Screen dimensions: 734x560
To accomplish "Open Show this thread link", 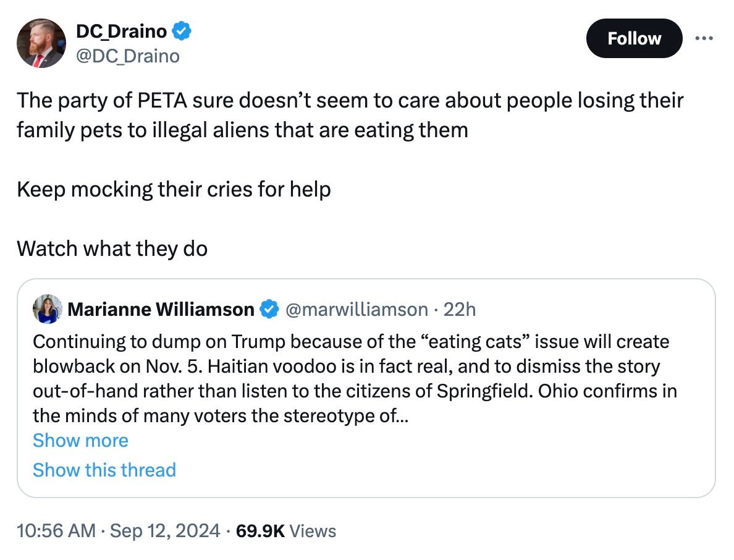I will click(104, 470).
